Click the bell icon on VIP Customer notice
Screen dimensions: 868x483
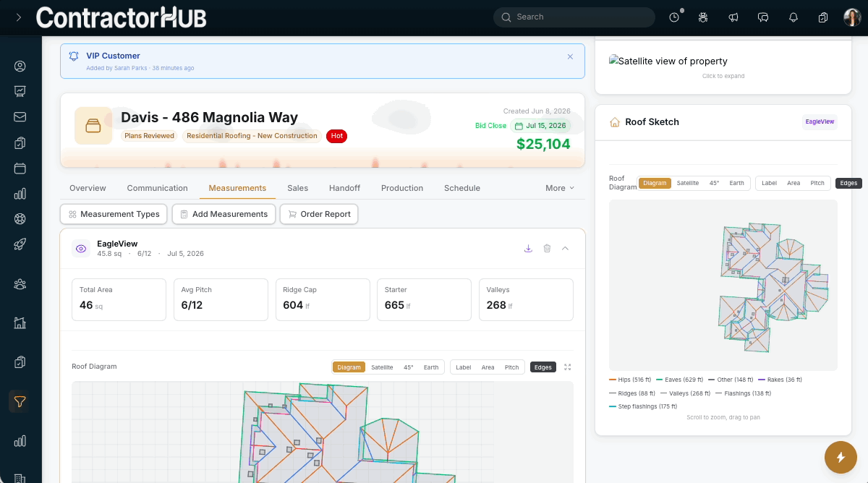(74, 56)
